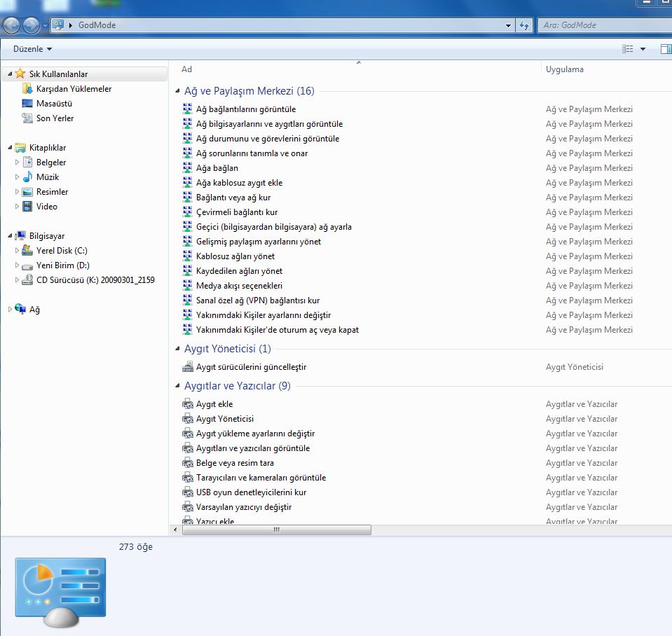The width and height of the screenshot is (672, 636).
Task: Expand the Yerel Disk (C:) node arrow
Action: (x=17, y=250)
